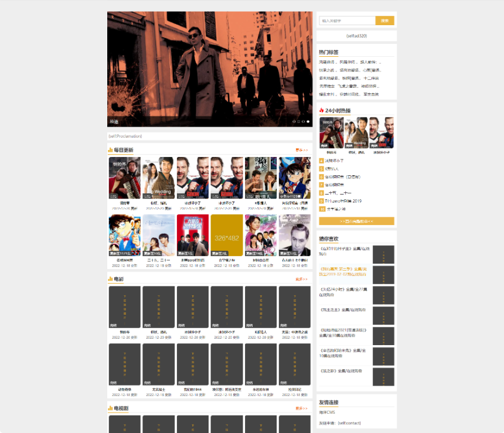Open 更多>> link in 电视剧 section
The image size is (504, 433).
click(x=301, y=408)
